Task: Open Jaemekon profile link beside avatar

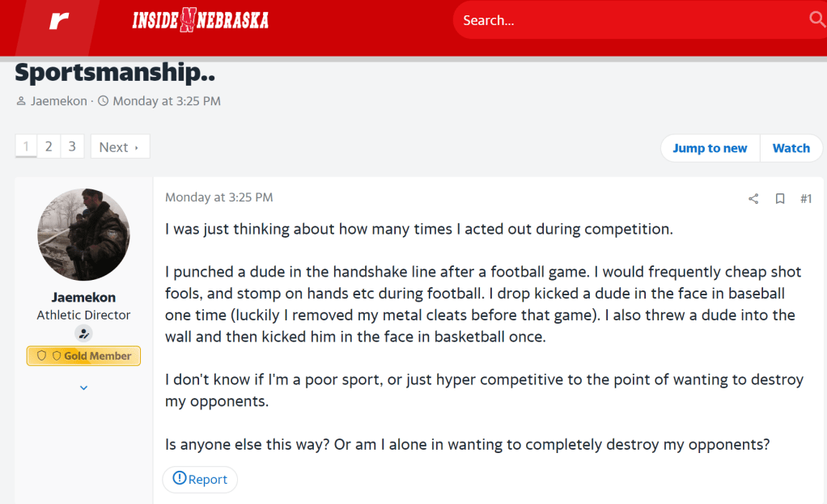Action: (83, 297)
